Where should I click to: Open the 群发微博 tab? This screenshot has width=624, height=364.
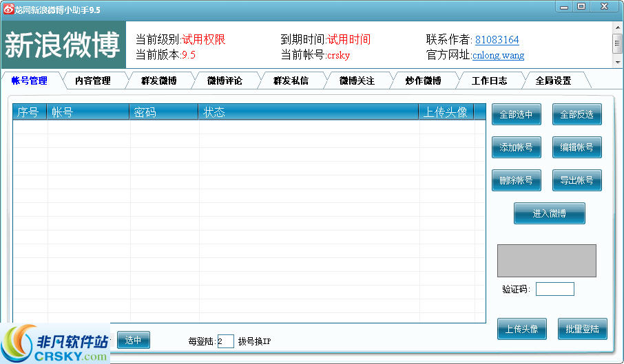tap(159, 81)
